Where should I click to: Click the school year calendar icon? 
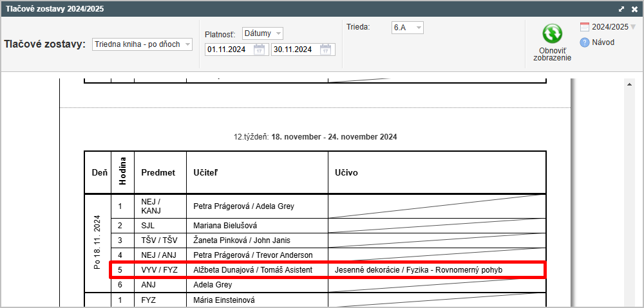pyautogui.click(x=585, y=27)
